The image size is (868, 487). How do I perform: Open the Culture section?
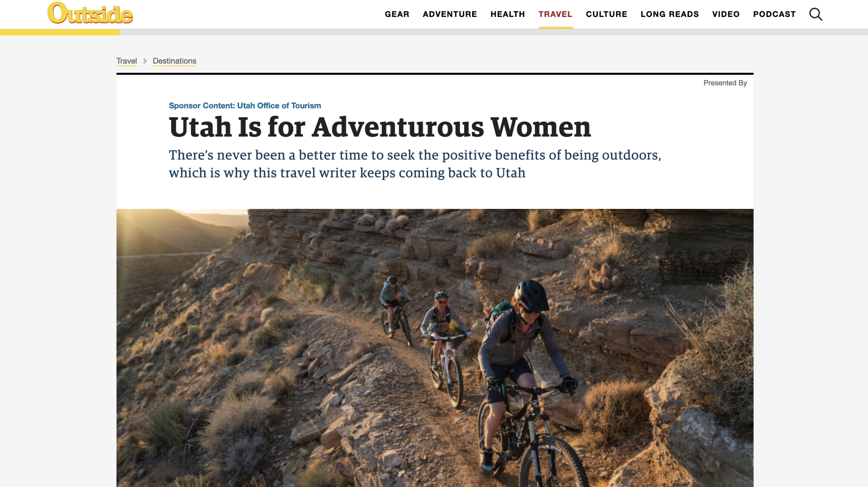[606, 14]
